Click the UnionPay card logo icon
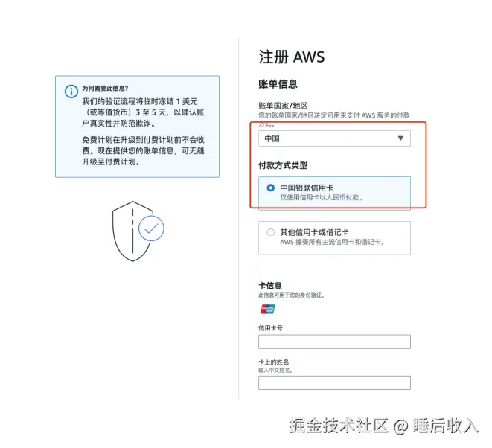 pyautogui.click(x=268, y=310)
